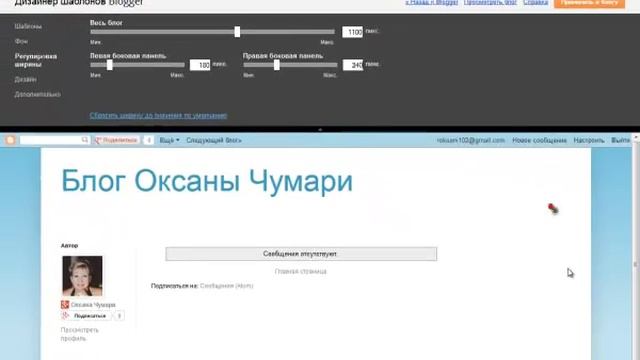Viewport: 640px width, 360px height.
Task: Click the orange Blogger logo icon in navbar
Action: tap(11, 140)
